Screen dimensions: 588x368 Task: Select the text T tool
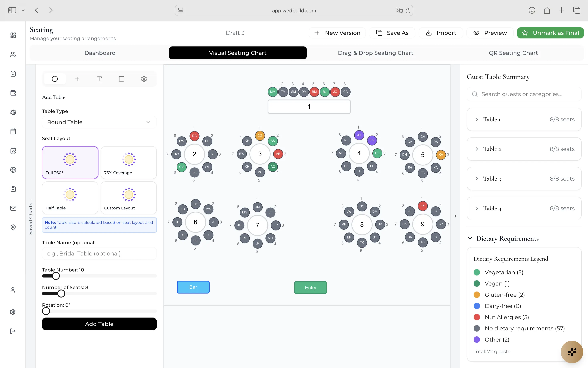[99, 79]
